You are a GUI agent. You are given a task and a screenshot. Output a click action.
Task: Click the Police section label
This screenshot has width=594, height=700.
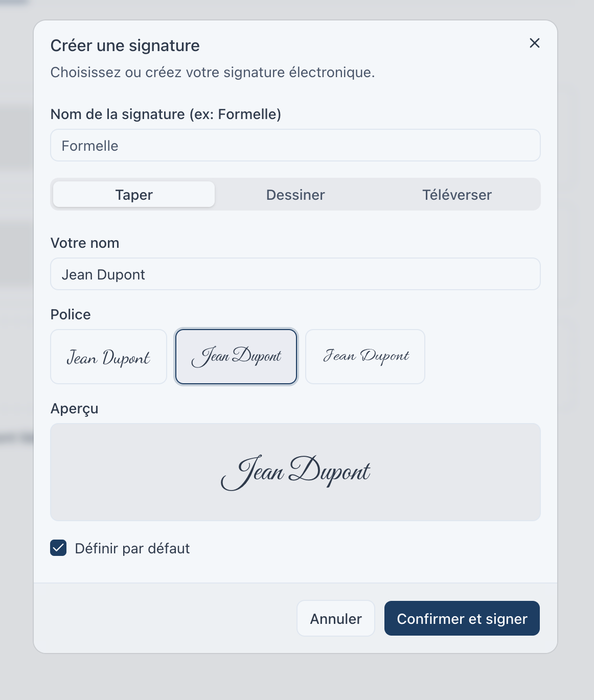pyautogui.click(x=71, y=314)
